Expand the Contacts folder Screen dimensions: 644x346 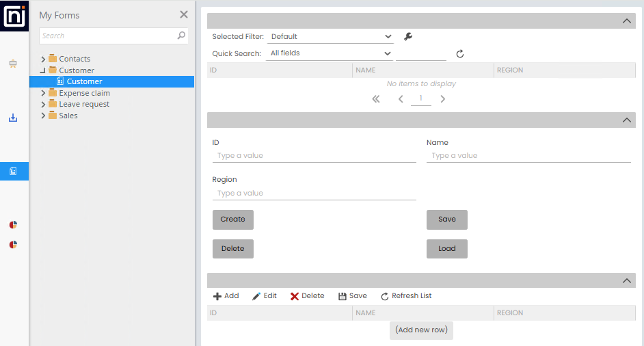43,59
